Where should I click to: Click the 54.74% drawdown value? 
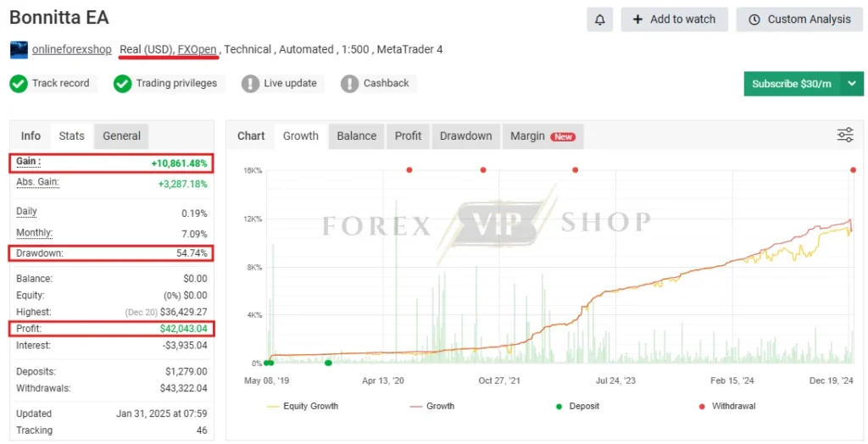tap(192, 253)
